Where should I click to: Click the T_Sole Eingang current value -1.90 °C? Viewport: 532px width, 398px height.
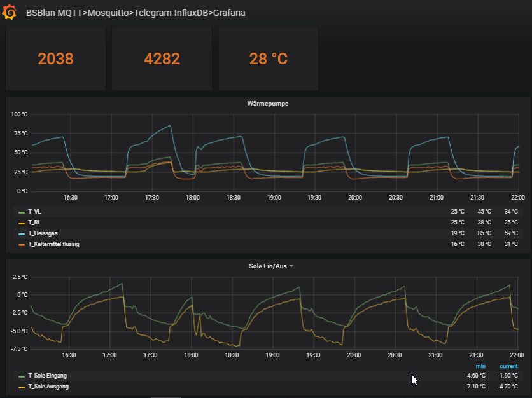pos(508,376)
